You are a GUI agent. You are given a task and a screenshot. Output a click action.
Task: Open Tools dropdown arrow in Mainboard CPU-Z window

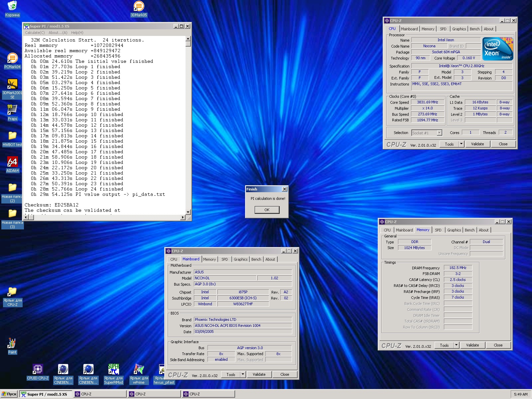tap(243, 374)
